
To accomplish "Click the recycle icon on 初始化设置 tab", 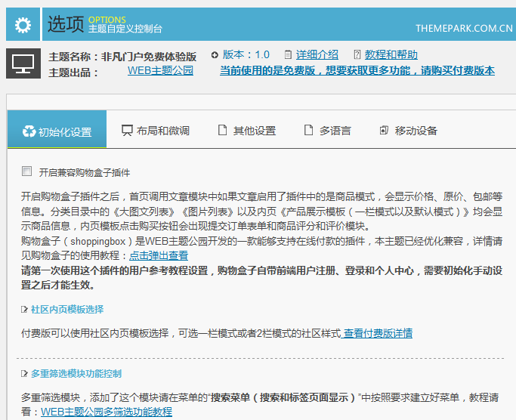I will (x=29, y=131).
